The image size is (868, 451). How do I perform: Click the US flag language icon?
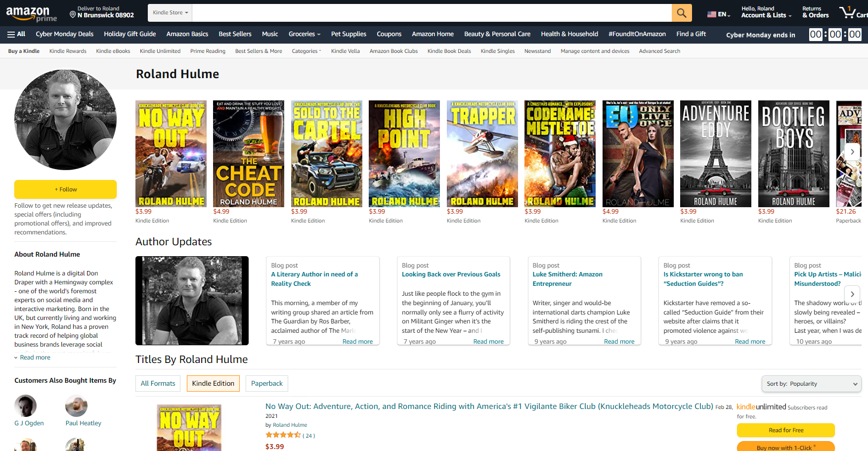[712, 14]
